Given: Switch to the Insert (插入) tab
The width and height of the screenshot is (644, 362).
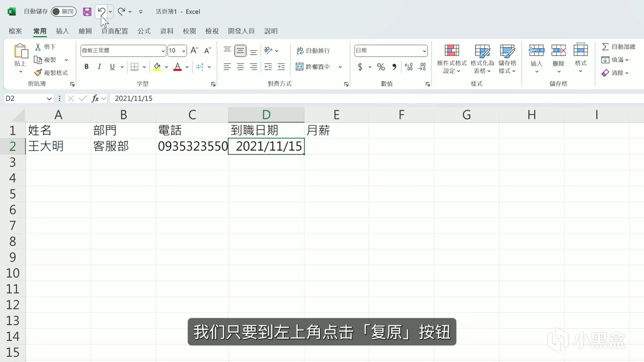Looking at the screenshot, I should (x=62, y=31).
